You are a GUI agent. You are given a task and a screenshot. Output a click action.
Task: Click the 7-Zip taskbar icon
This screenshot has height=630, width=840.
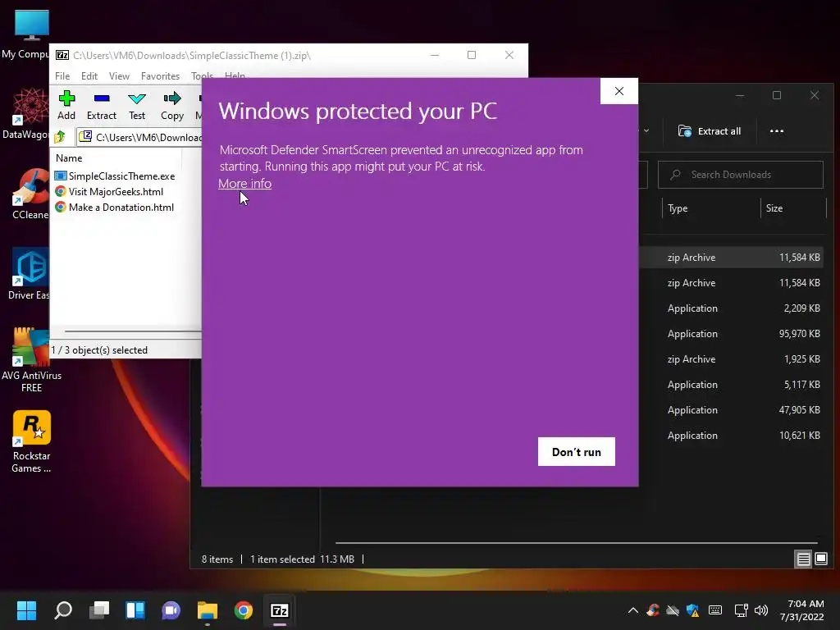tap(280, 610)
